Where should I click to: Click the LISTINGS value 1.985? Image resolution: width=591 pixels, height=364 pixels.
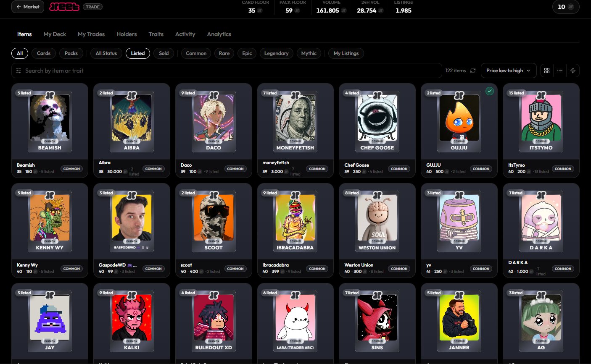pyautogui.click(x=404, y=10)
